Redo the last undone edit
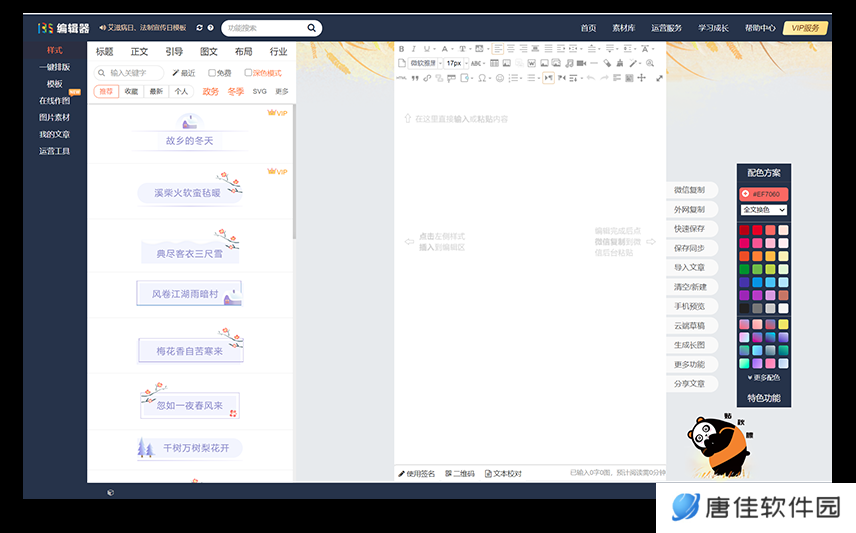 click(x=604, y=78)
